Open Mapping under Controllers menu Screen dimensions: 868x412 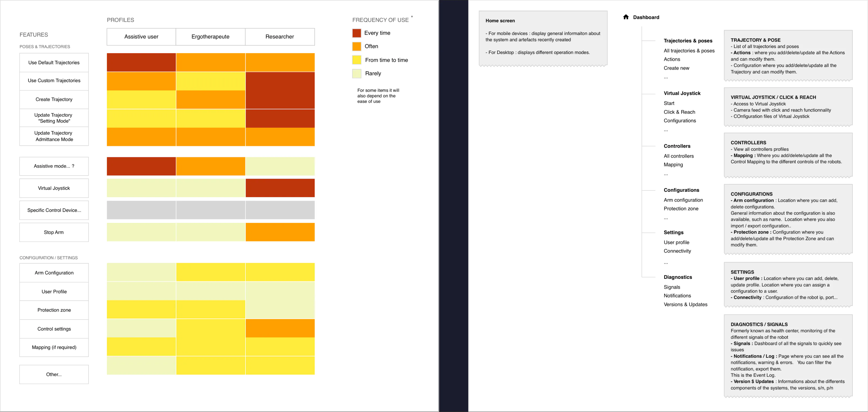(673, 165)
